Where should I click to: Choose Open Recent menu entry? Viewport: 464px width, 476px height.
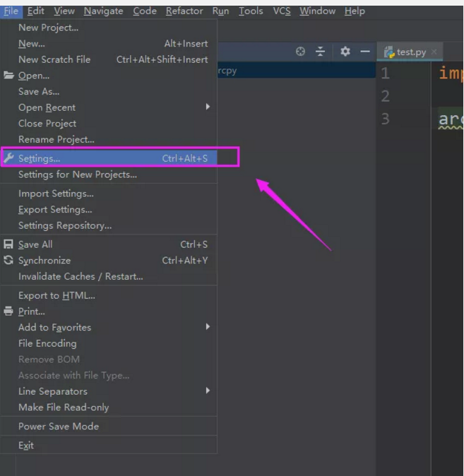tap(109, 107)
